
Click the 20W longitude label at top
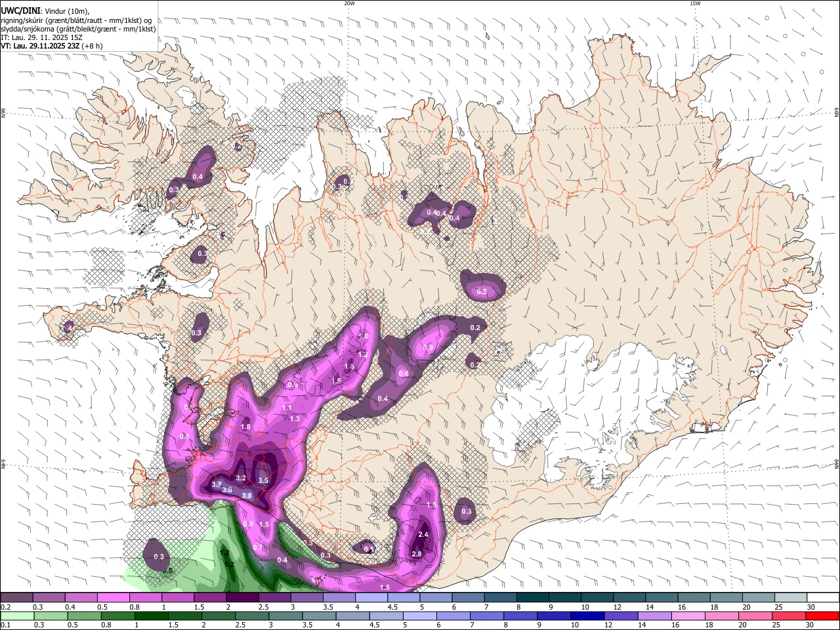coord(349,3)
